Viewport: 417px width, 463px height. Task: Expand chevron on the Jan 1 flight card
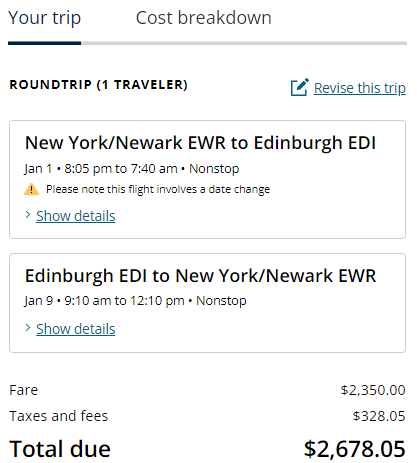[x=28, y=215]
